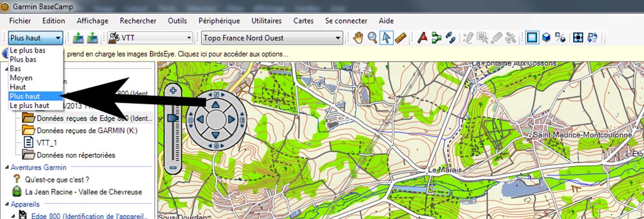Click the receive from device icon
Image resolution: width=644 pixels, height=219 pixels.
92,38
